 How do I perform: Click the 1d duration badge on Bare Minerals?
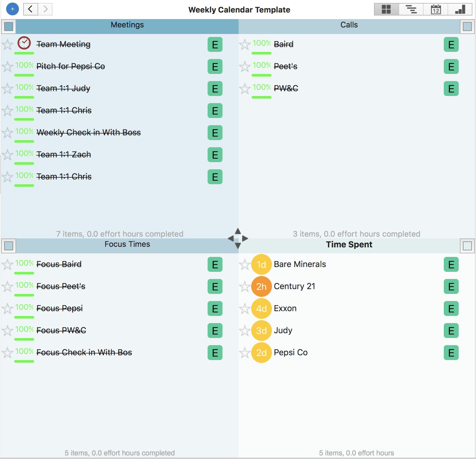click(262, 264)
